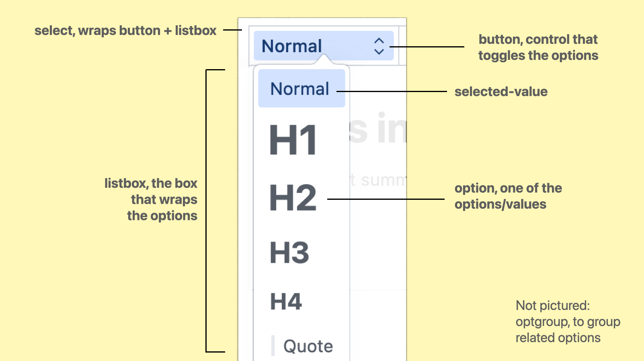
Task: Apply the H3 heading option
Action: 289,253
